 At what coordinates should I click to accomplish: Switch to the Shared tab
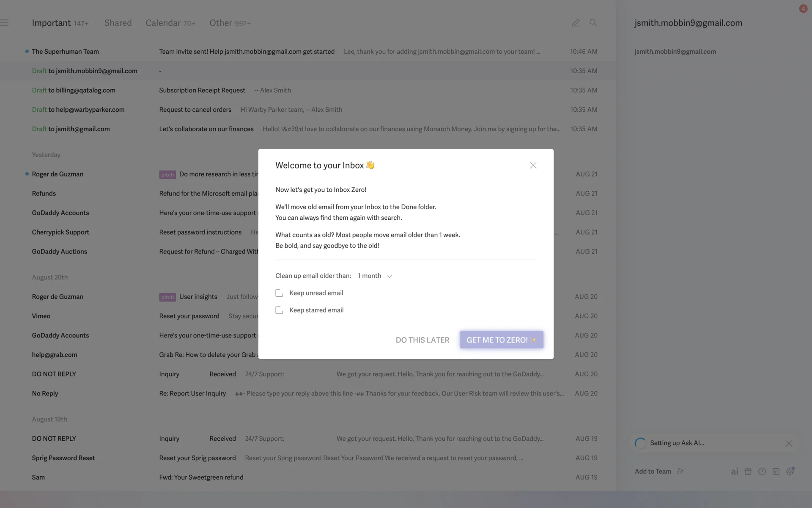click(118, 23)
